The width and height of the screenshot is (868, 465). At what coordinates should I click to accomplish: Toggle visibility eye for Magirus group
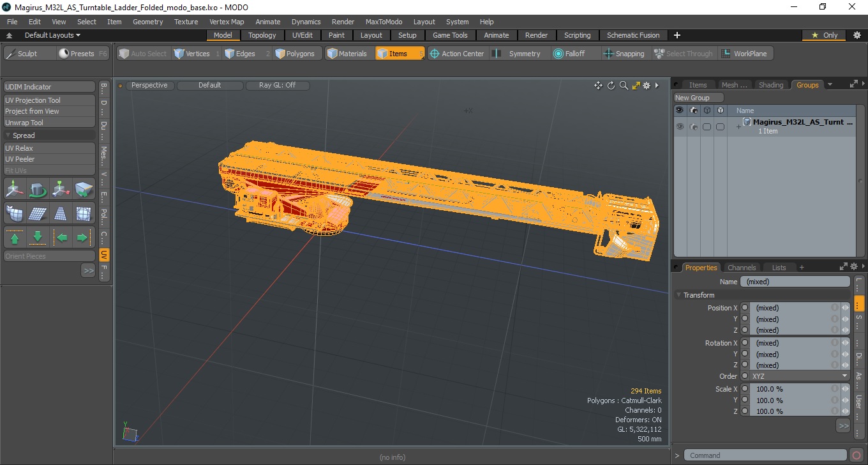click(x=680, y=126)
